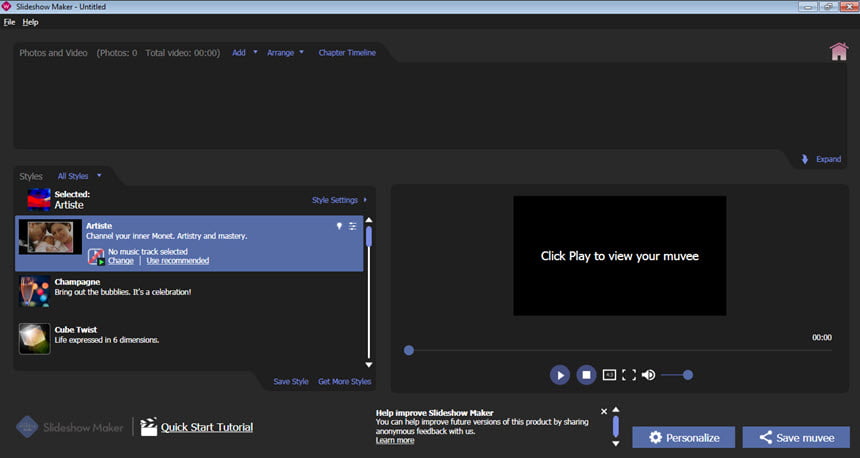Click the styles list scroll down arrow

coord(369,365)
